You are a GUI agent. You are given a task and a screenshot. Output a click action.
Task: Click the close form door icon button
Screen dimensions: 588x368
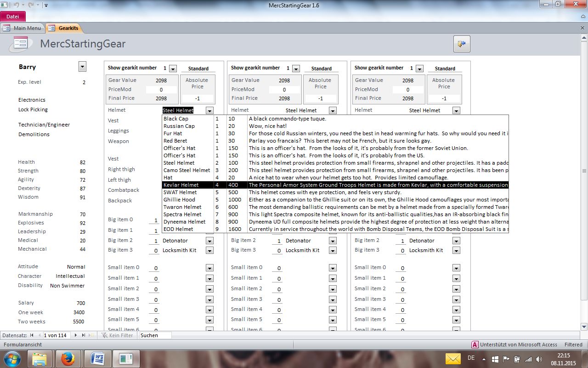pyautogui.click(x=462, y=44)
